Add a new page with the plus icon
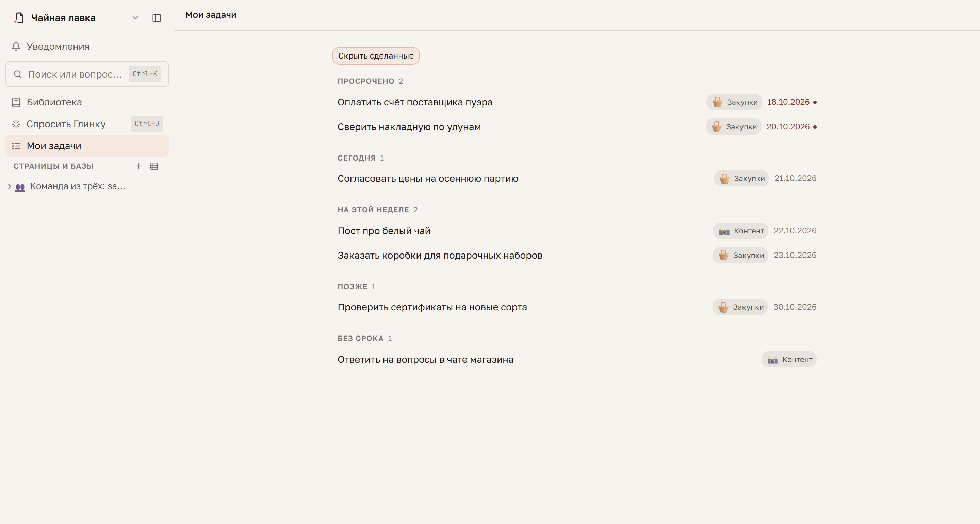 (139, 166)
